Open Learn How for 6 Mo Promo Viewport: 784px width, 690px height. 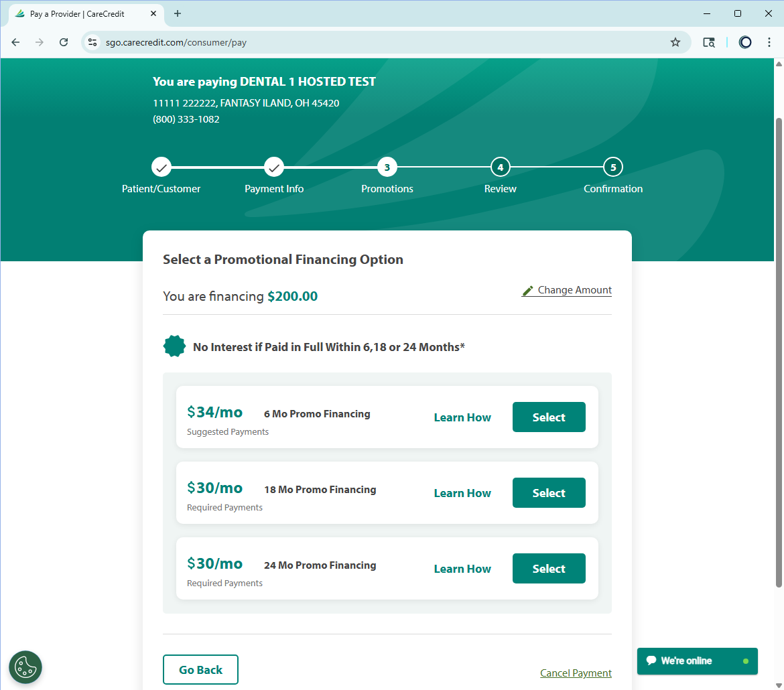click(x=462, y=417)
